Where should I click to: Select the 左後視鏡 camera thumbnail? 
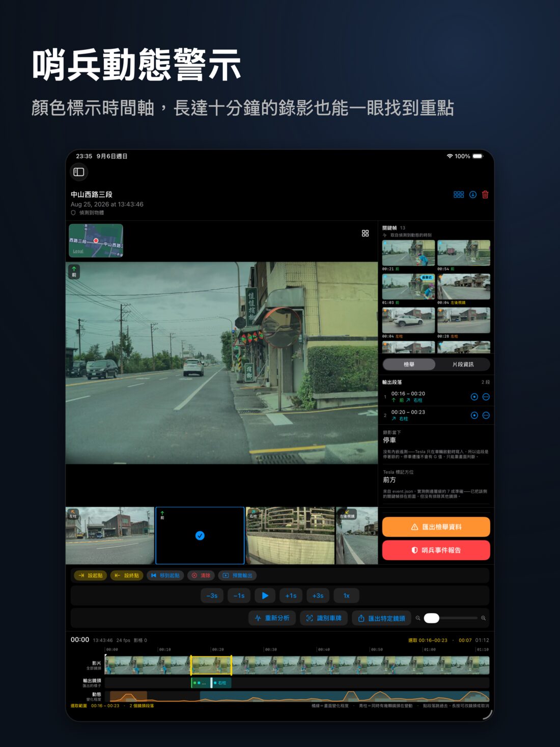[357, 536]
